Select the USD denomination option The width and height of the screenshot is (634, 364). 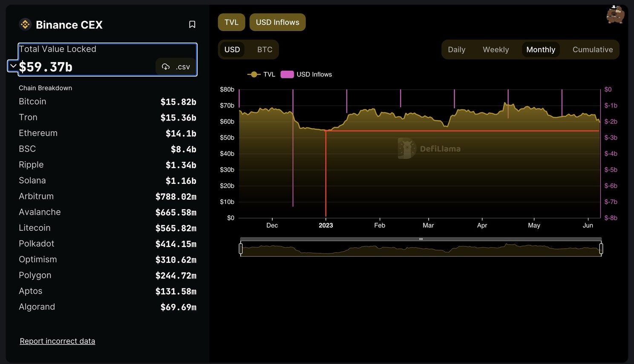tap(232, 49)
